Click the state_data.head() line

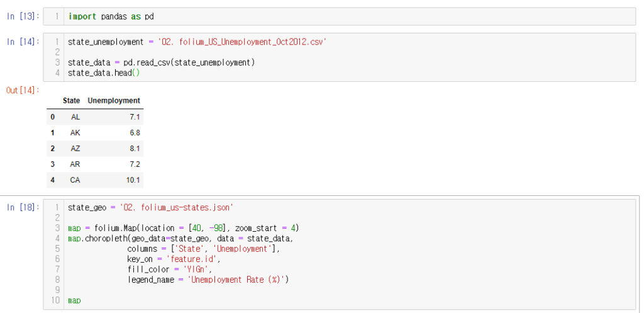(104, 73)
